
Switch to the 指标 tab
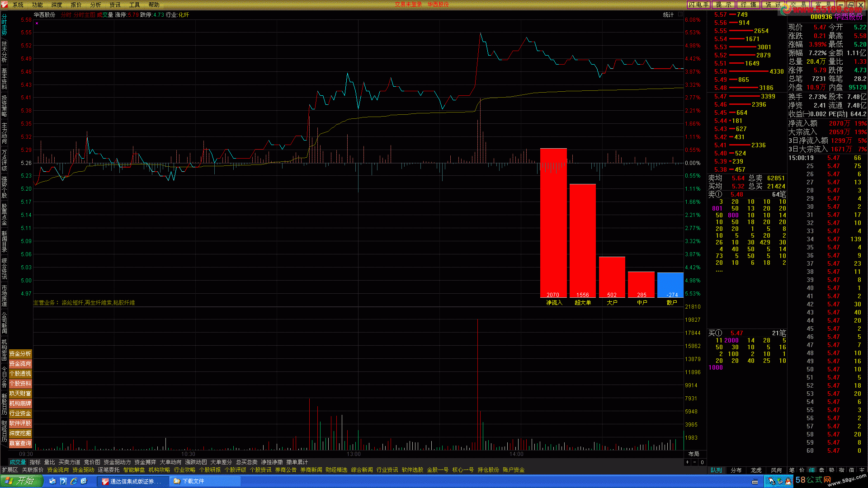pos(35,462)
